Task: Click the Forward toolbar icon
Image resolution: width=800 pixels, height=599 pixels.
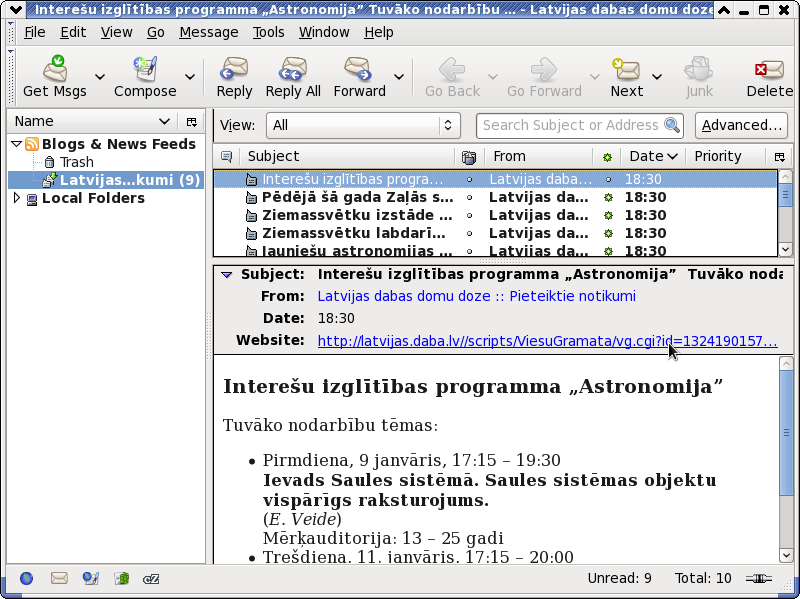Action: [358, 69]
